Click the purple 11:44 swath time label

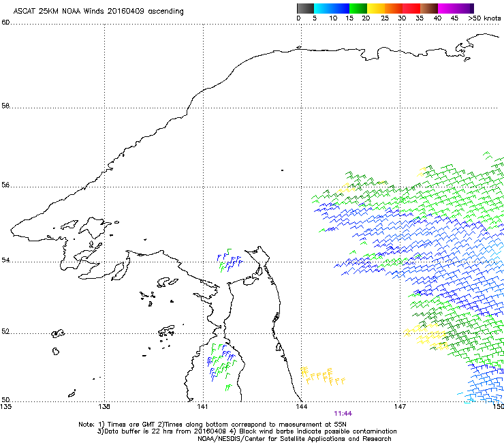(x=343, y=414)
